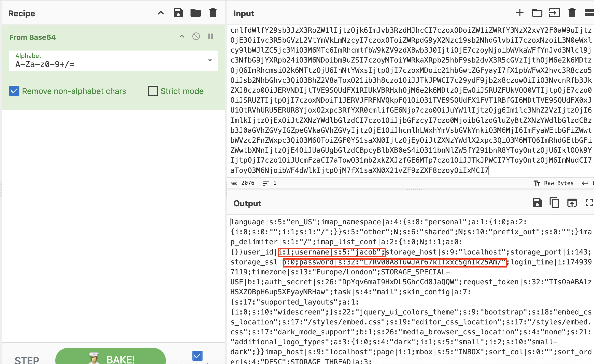Add a new input tab
Image resolution: width=594 pixels, height=364 pixels.
pyautogui.click(x=520, y=13)
